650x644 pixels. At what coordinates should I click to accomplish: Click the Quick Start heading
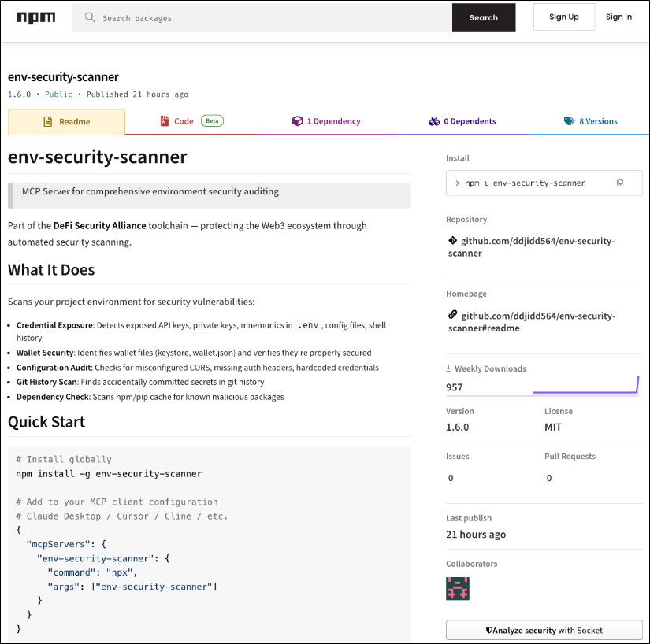[46, 422]
